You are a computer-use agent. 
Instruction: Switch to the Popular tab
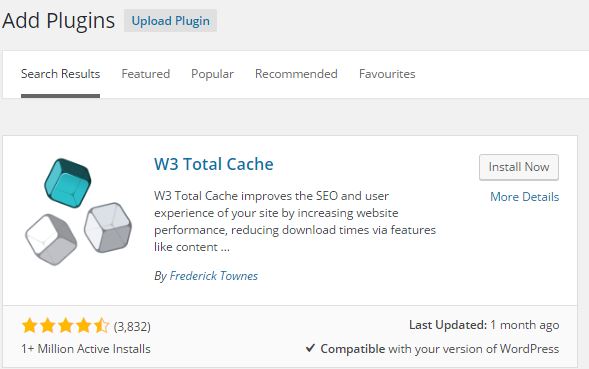[212, 74]
